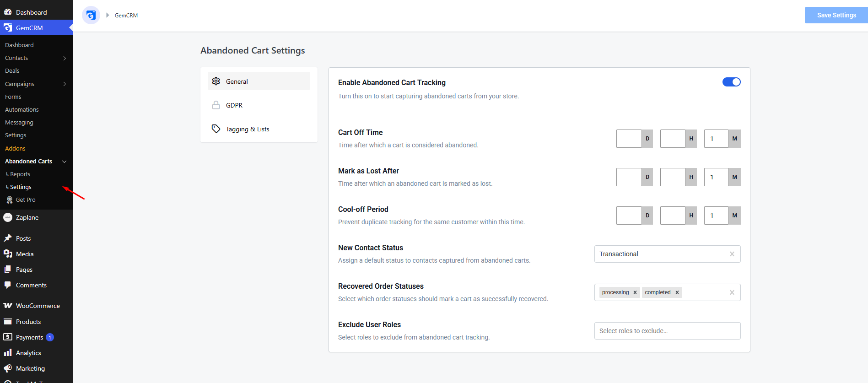This screenshot has width=868, height=383.
Task: Click the Media sidebar icon
Action: [x=8, y=254]
